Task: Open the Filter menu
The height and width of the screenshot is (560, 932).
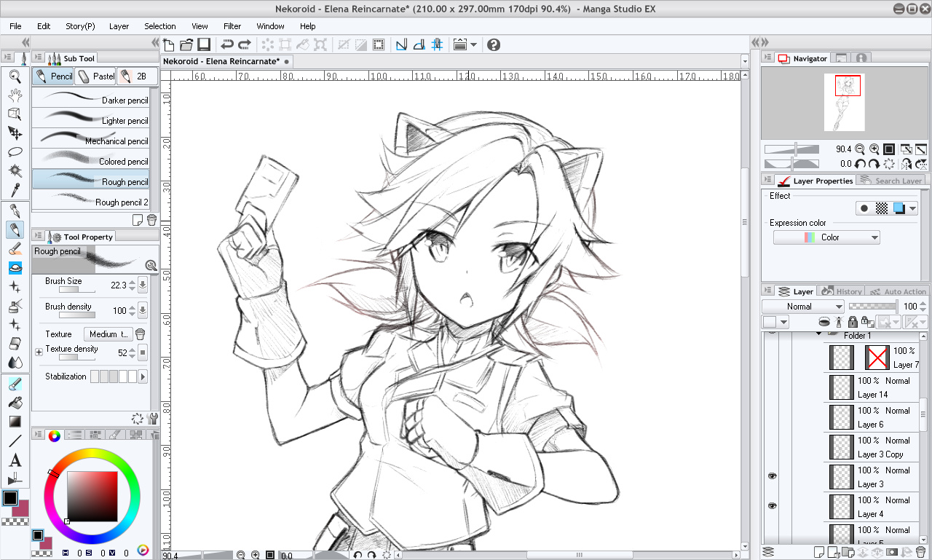Action: click(x=232, y=26)
